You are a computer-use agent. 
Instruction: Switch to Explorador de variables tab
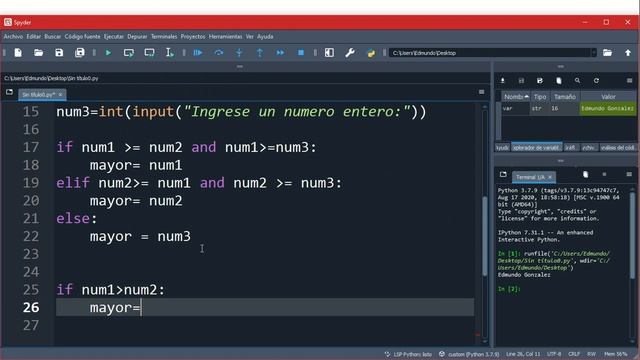coord(536,148)
